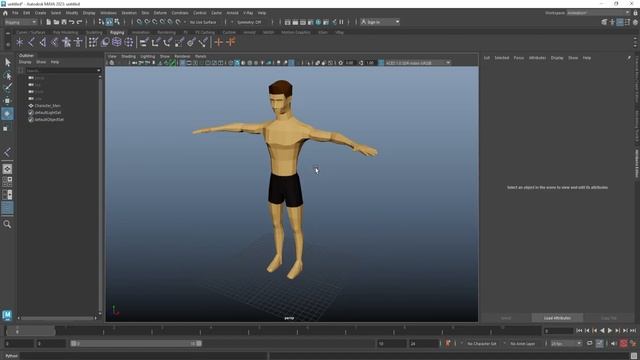This screenshot has width=640, height=360.
Task: Click the play backward button
Action: click(602, 331)
